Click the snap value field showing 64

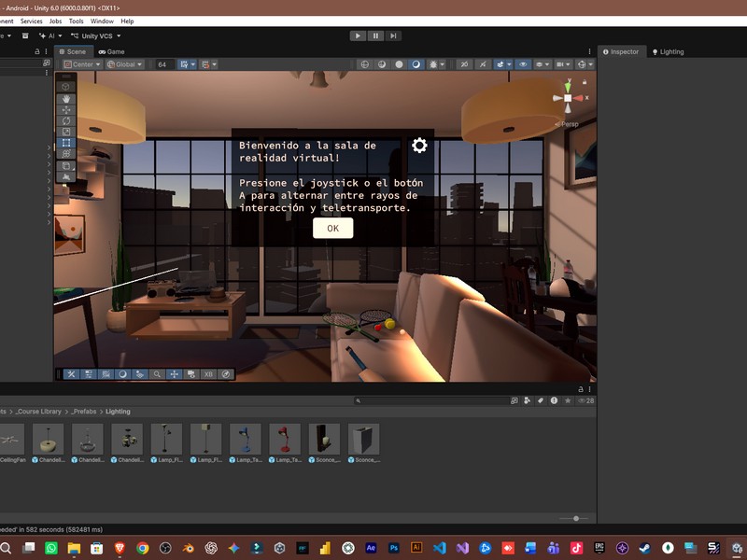165,64
